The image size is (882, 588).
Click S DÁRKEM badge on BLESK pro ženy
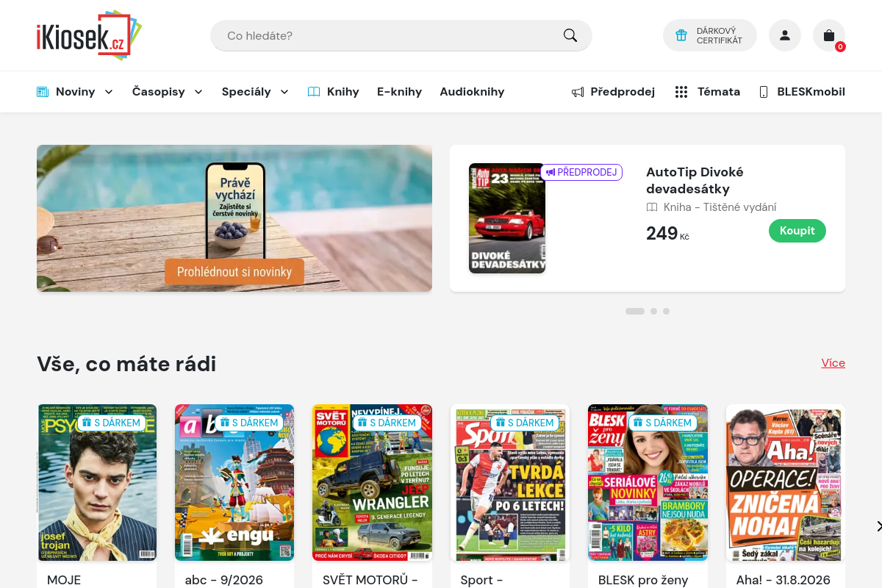[662, 423]
